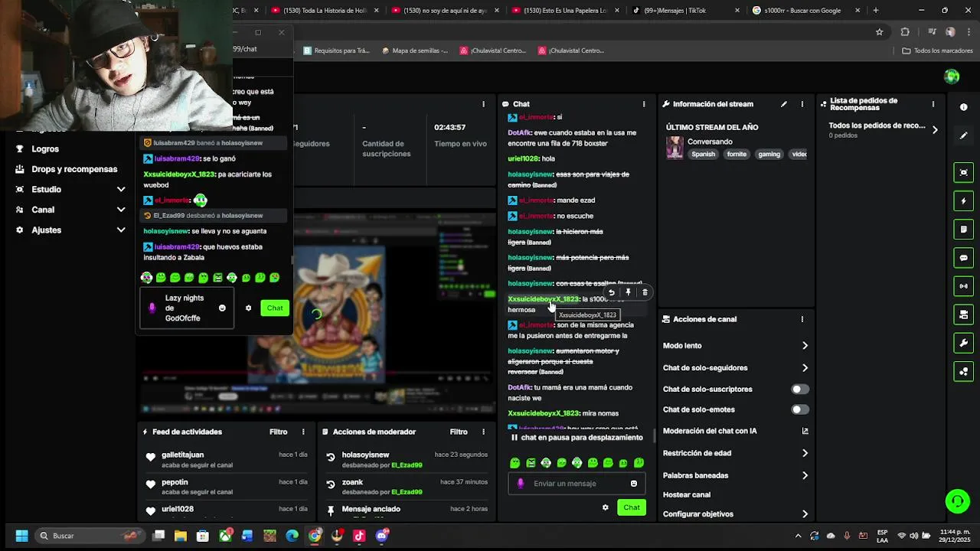Open Feed de actividades three-dot menu
This screenshot has height=551, width=980.
[x=303, y=432]
